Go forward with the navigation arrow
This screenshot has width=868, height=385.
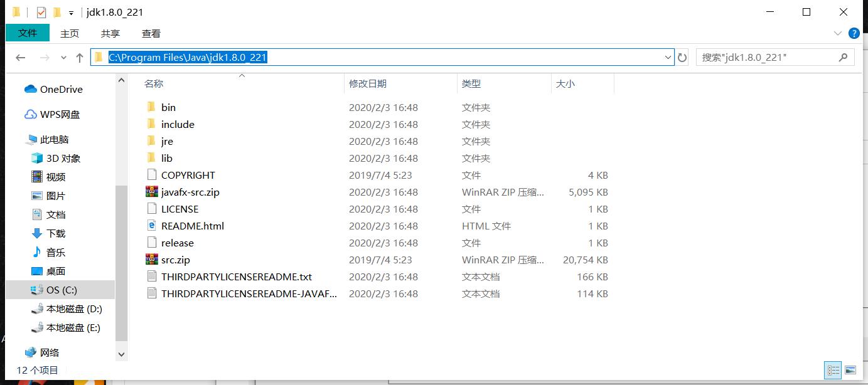coord(45,58)
